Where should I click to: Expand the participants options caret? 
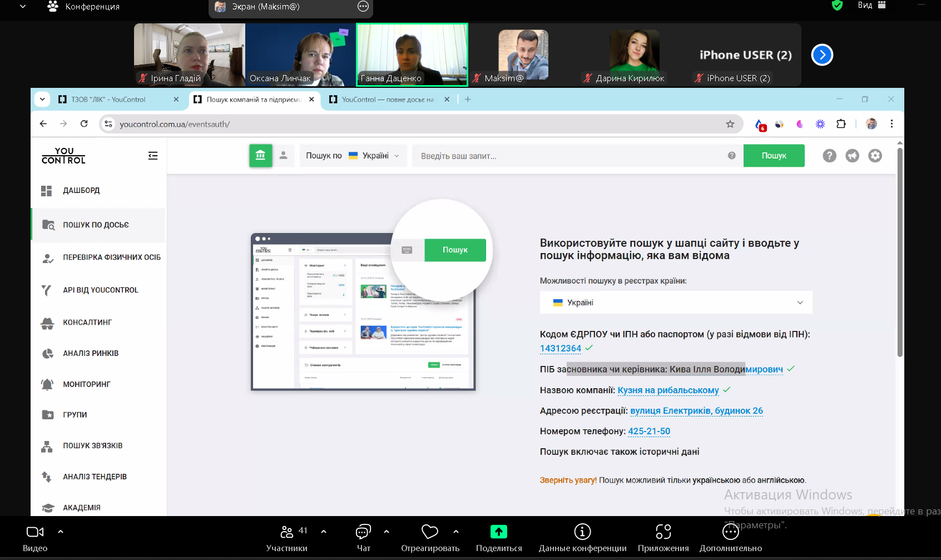(324, 532)
